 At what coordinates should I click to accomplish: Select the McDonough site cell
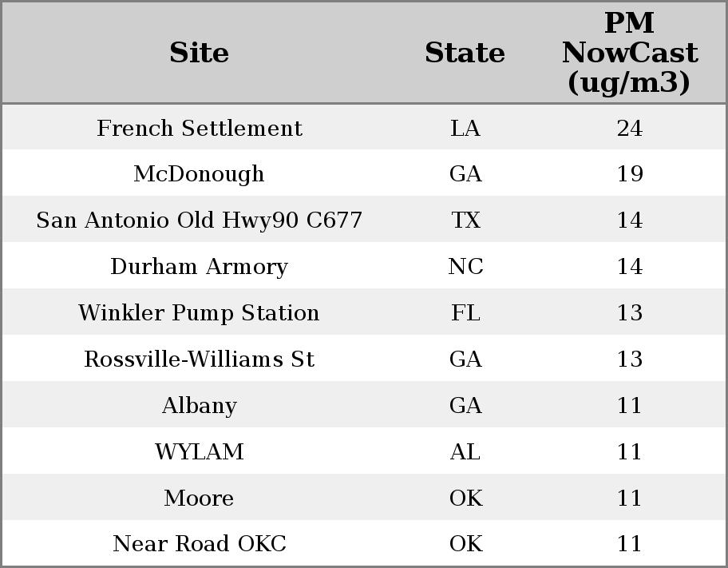200,174
